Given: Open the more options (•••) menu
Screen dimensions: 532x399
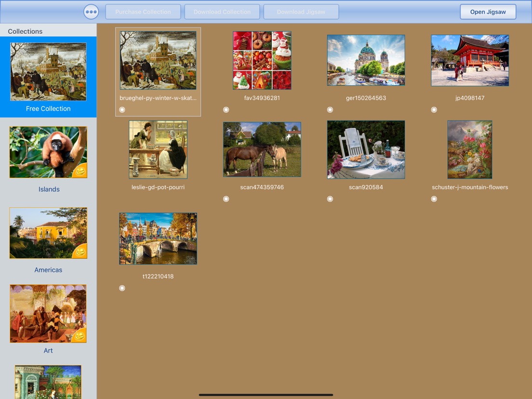Looking at the screenshot, I should (x=91, y=12).
